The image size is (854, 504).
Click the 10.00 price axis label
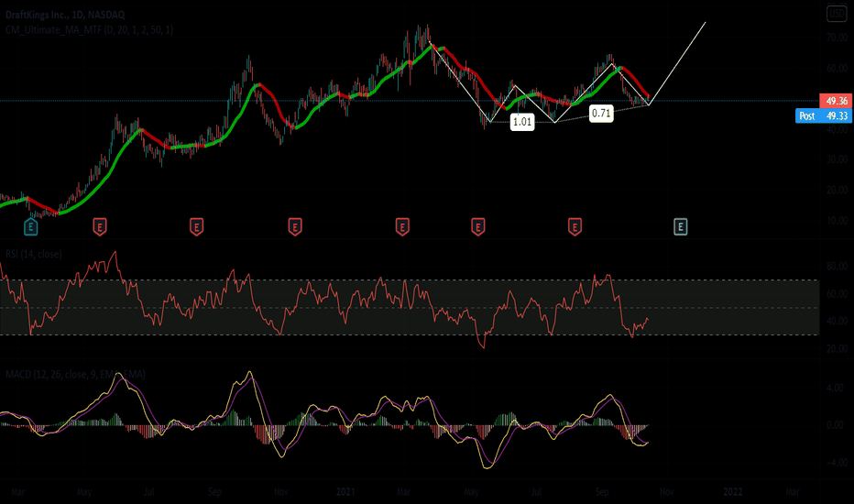click(x=838, y=221)
